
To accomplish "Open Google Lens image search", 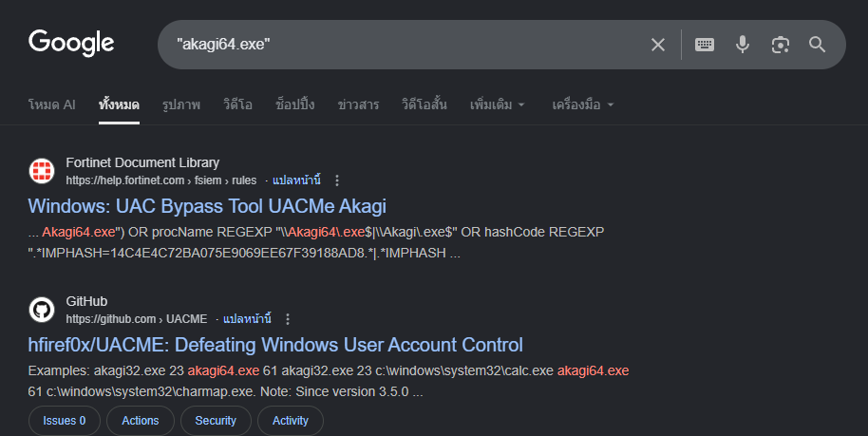I will coord(781,45).
